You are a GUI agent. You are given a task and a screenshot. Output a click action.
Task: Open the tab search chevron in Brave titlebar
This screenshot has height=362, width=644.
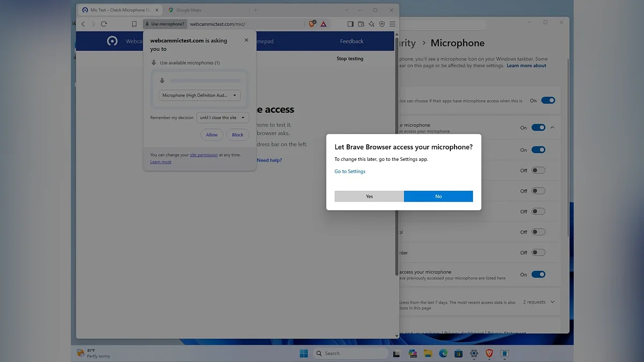[x=347, y=10]
